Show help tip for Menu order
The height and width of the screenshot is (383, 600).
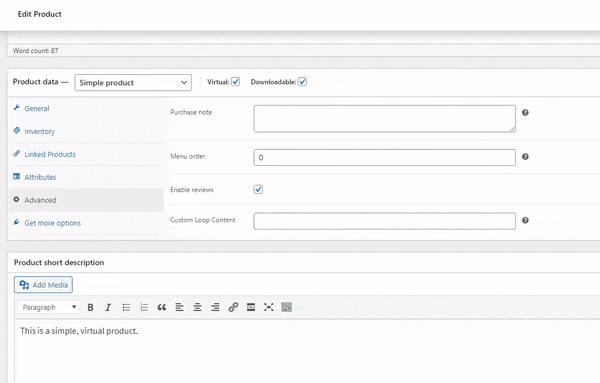(525, 156)
